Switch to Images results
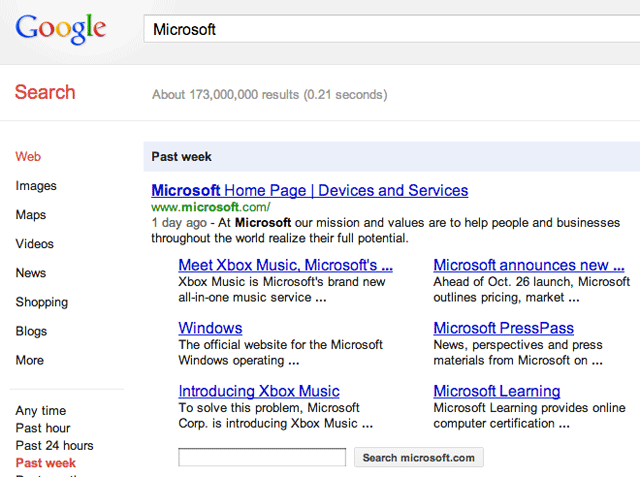This screenshot has height=477, width=640. (36, 186)
